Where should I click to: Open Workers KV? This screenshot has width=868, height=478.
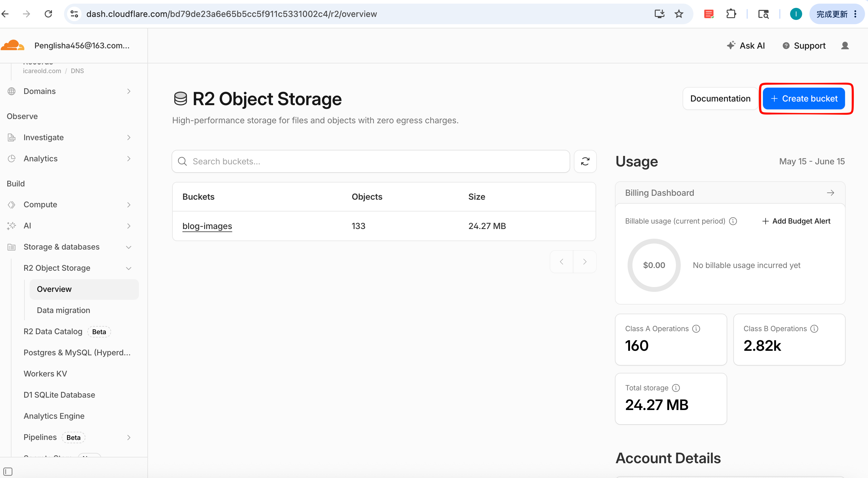coord(45,374)
